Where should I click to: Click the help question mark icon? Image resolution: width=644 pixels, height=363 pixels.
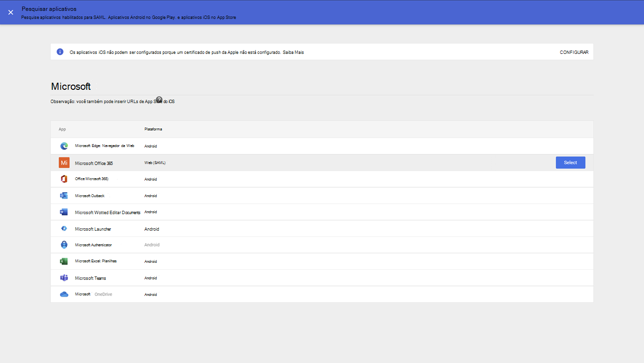coord(159,99)
